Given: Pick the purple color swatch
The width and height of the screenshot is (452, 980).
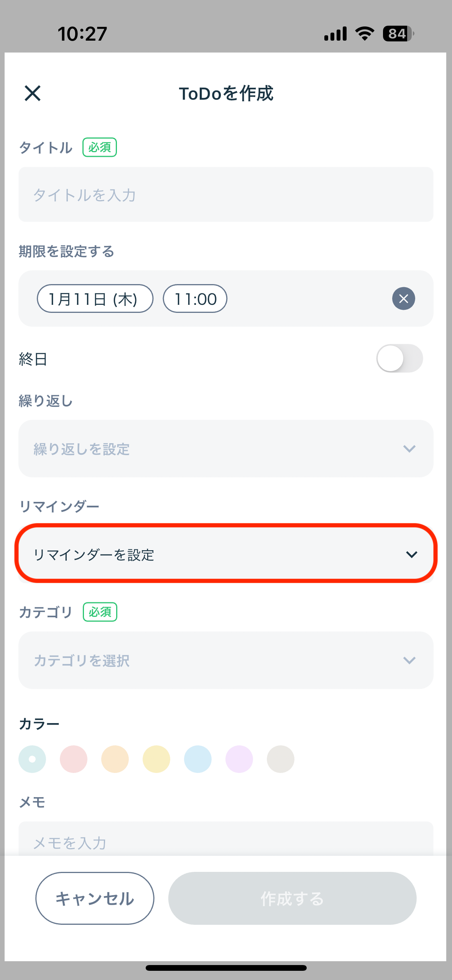Looking at the screenshot, I should click(x=239, y=759).
